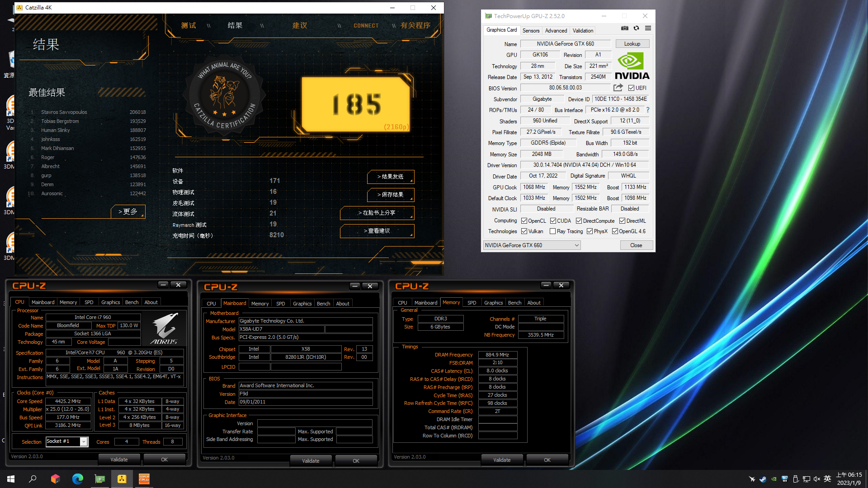This screenshot has width=868, height=488.
Task: Click the NVIDIA tray icon
Action: point(774,479)
